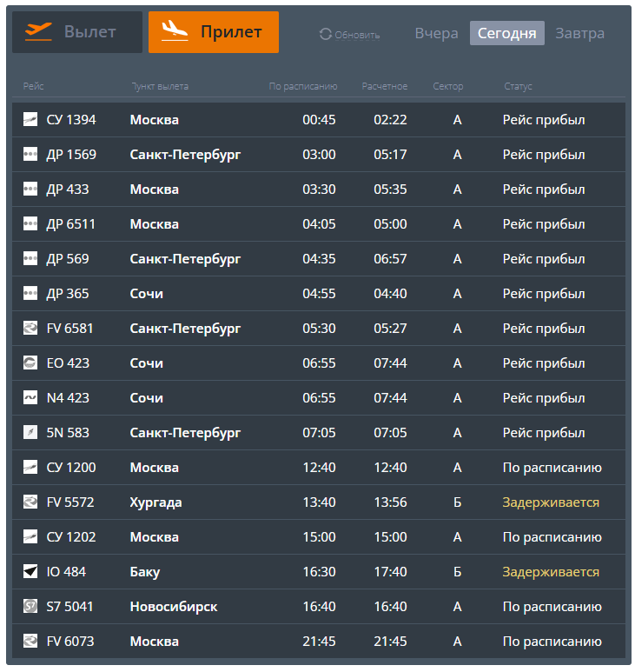Click the FV 6581 airline logo
This screenshot has height=672, width=635.
pyautogui.click(x=30, y=329)
